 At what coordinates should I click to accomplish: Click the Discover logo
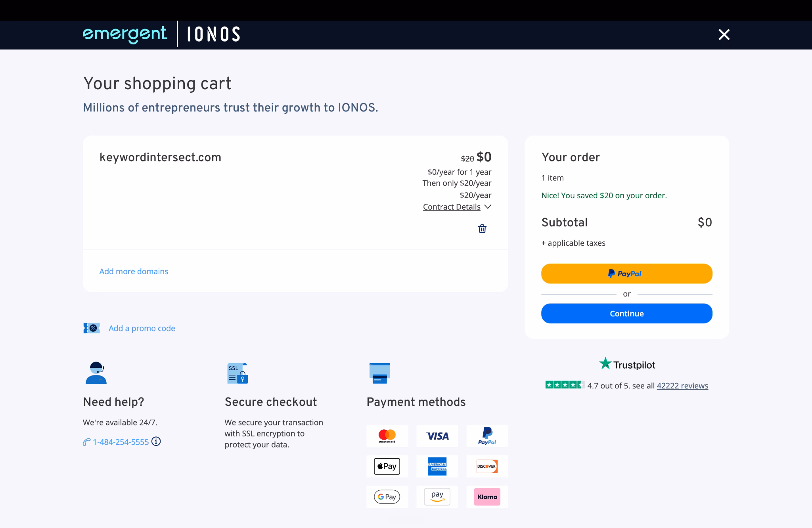click(487, 466)
